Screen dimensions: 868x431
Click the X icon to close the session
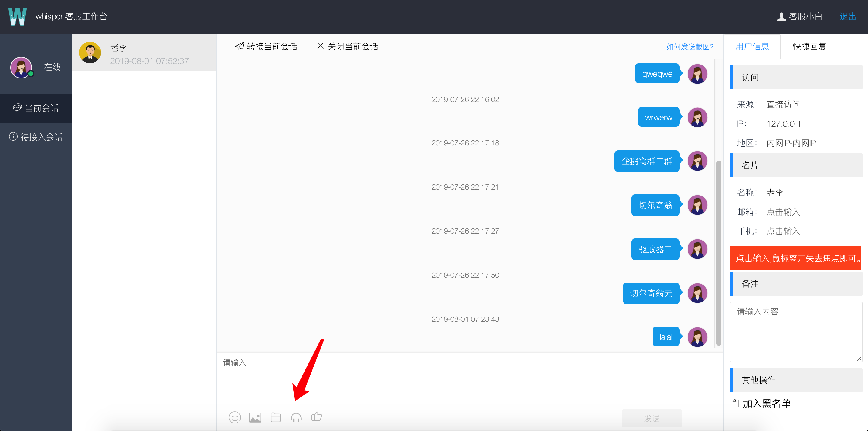point(320,46)
